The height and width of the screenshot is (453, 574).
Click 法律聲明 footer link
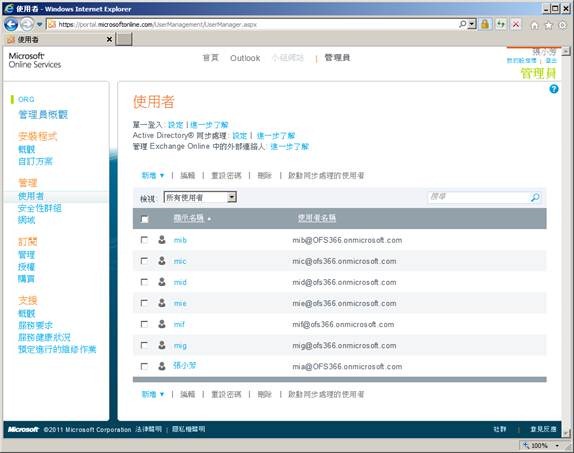click(148, 429)
